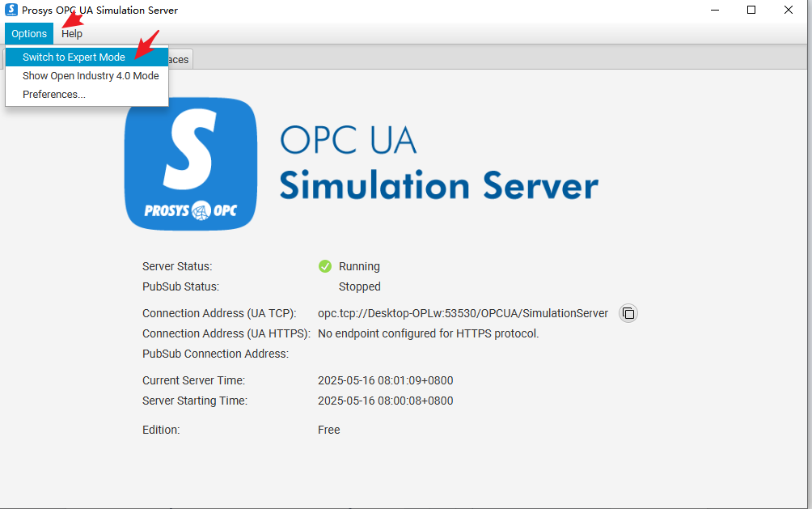The image size is (812, 509).
Task: Click 'No endpoint configured for HTTPS protocol.' text
Action: click(x=429, y=333)
